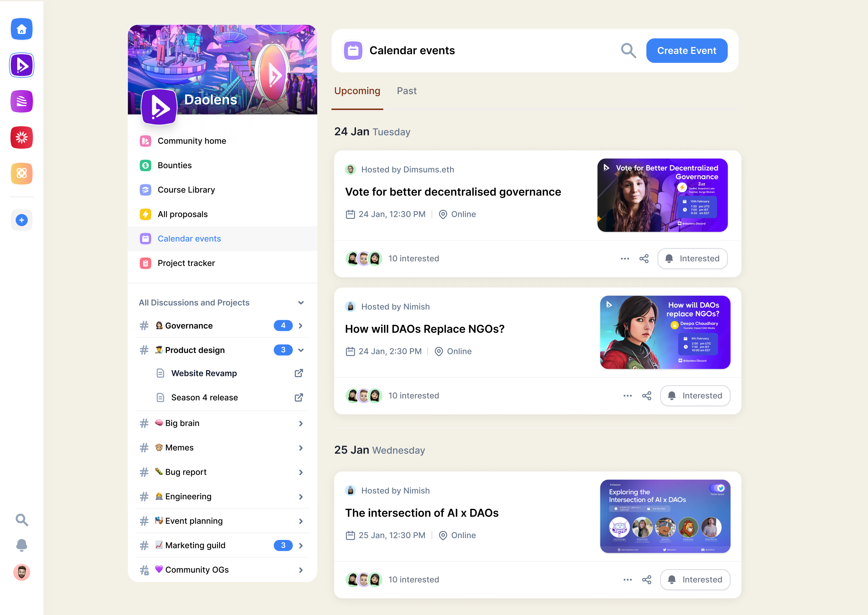Toggle Interested on 'How will DAOs Replace NGOs?'
The height and width of the screenshot is (615, 868).
coord(695,396)
